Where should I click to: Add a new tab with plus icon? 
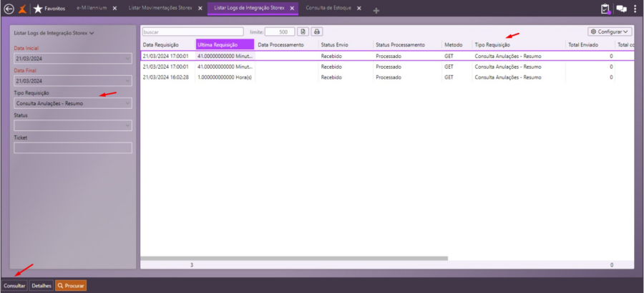click(x=376, y=11)
